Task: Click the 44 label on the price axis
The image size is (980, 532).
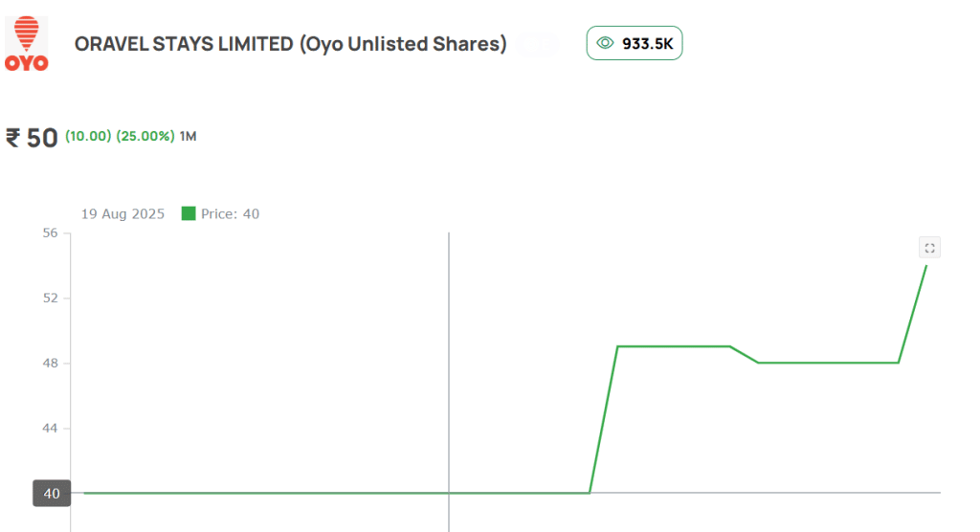Action: click(x=50, y=429)
